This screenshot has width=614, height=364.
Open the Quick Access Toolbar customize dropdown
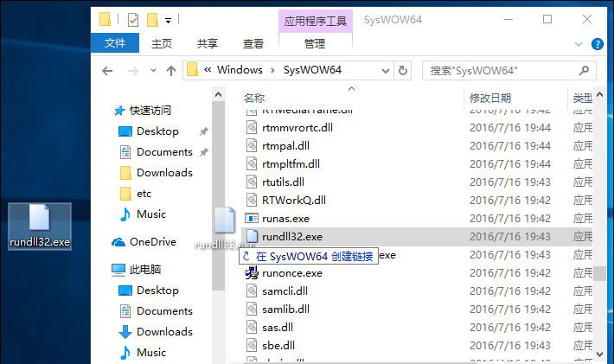click(x=168, y=18)
